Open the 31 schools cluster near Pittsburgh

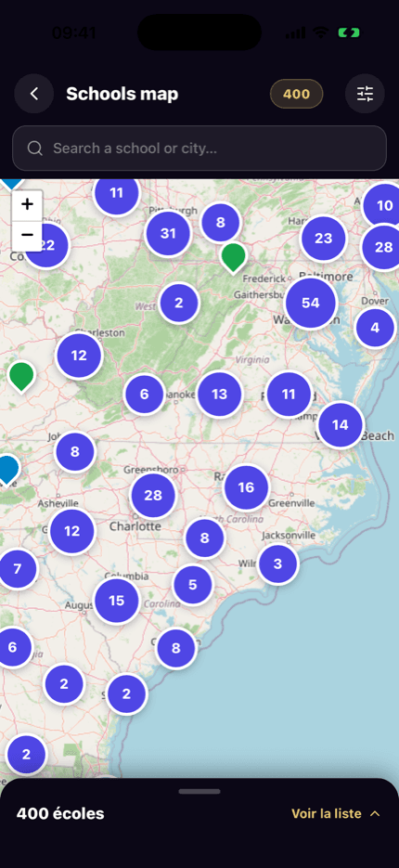coord(168,233)
